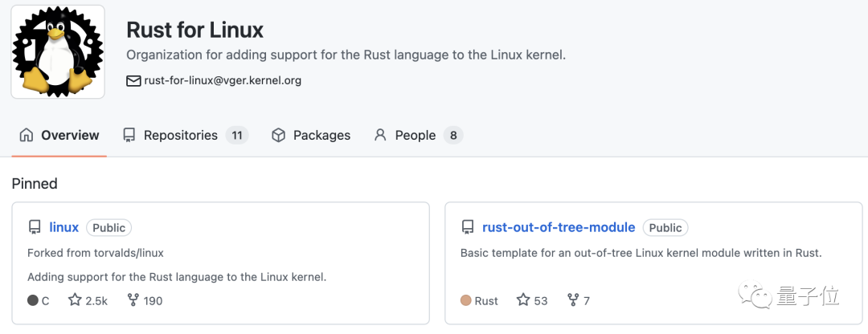Open the rust-out-of-tree-module repository link
868x334 pixels.
559,227
